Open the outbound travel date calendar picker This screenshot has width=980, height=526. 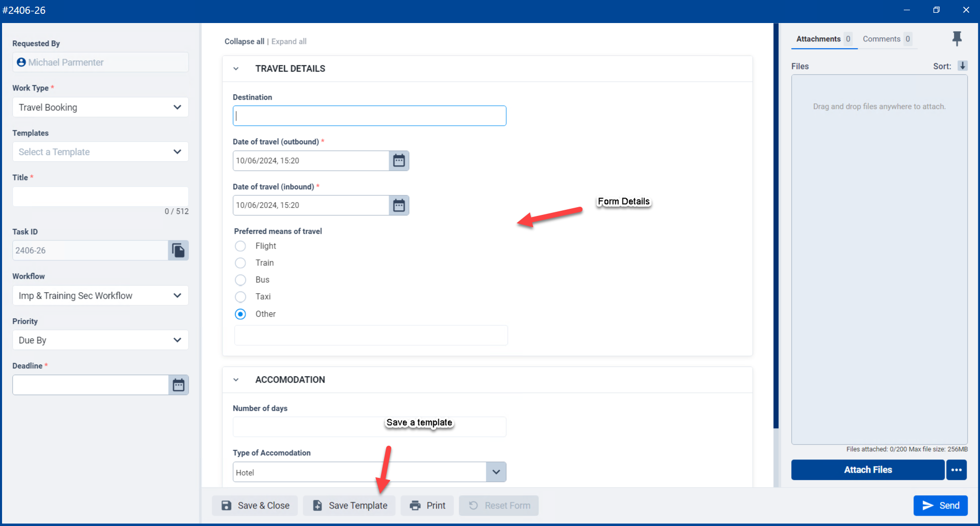pos(399,160)
